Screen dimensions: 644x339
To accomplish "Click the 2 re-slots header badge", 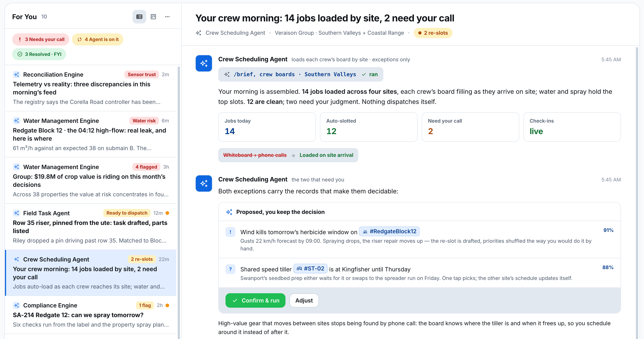I will pos(433,33).
